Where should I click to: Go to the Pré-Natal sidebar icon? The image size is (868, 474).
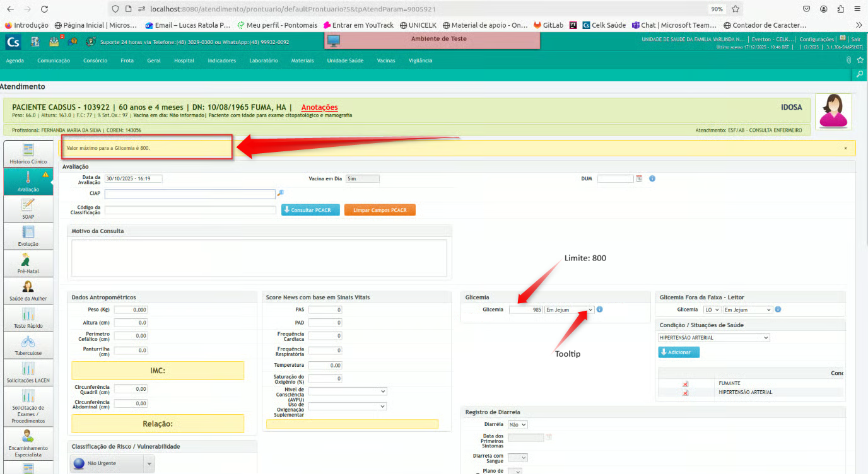point(28,263)
